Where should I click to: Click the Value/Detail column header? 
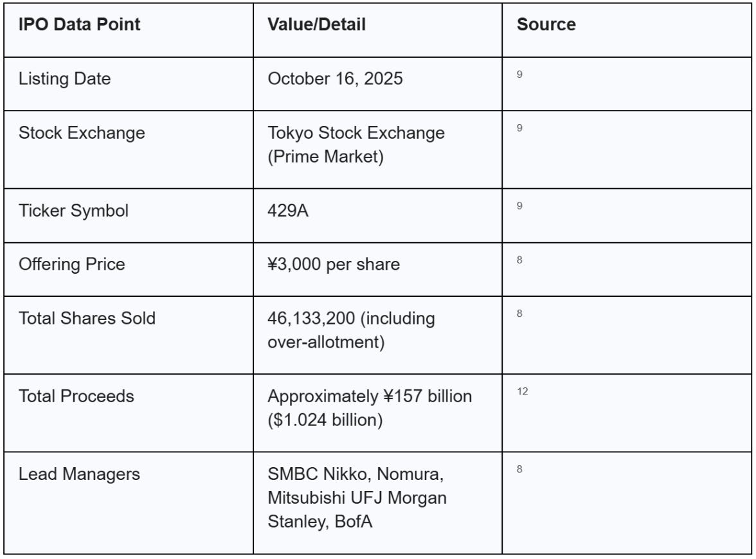(316, 24)
